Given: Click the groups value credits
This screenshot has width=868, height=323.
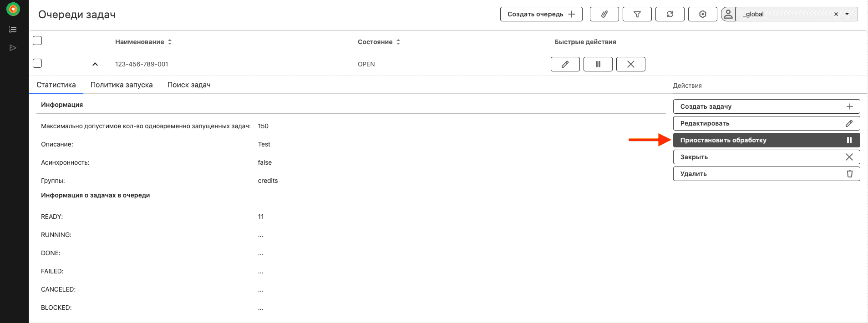Looking at the screenshot, I should (268, 181).
